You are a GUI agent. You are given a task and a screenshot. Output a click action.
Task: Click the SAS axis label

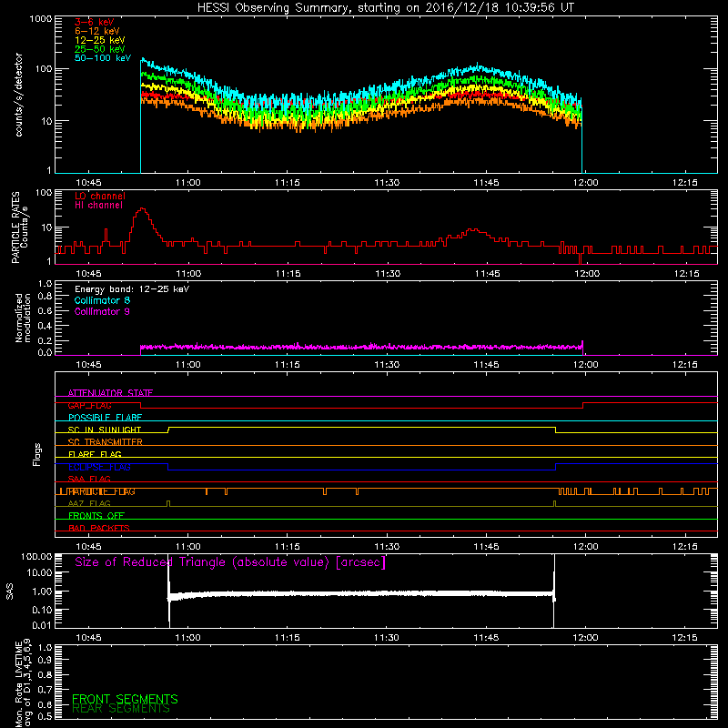click(9, 592)
